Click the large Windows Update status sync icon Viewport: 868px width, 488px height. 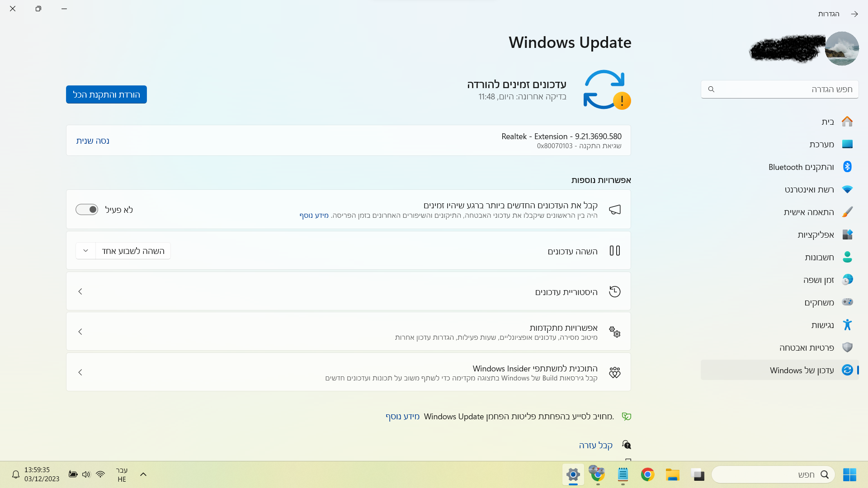[x=606, y=89]
